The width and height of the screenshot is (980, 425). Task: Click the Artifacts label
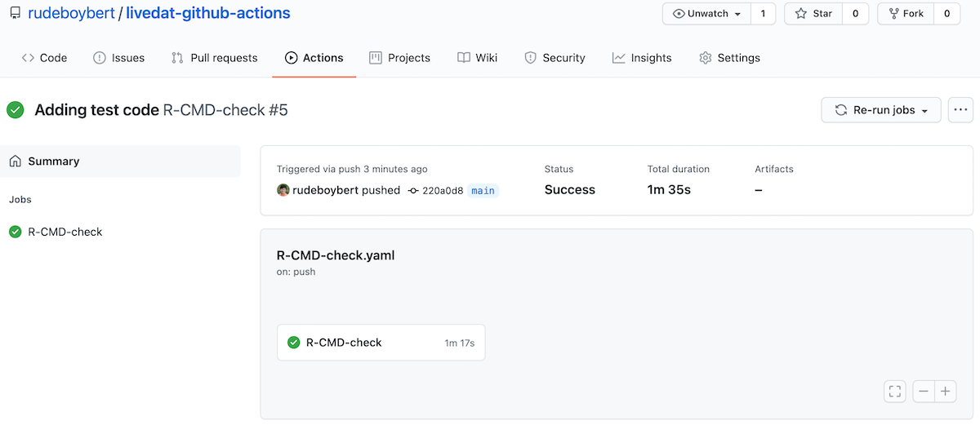pos(774,169)
